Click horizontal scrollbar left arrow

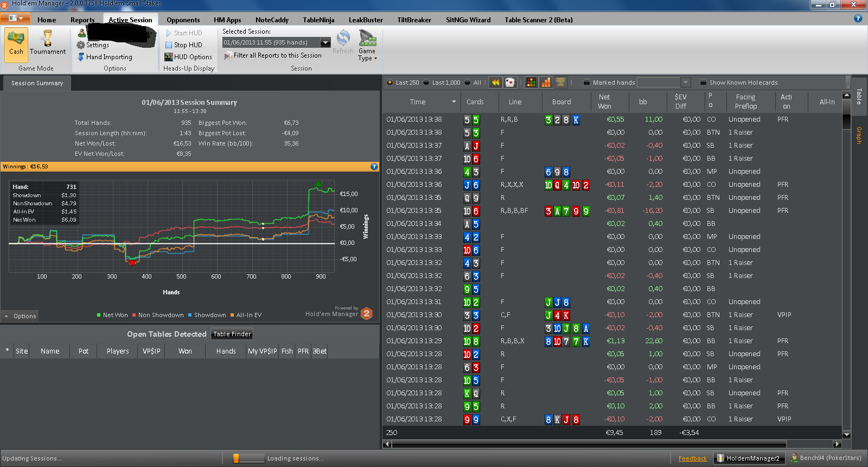[387, 444]
